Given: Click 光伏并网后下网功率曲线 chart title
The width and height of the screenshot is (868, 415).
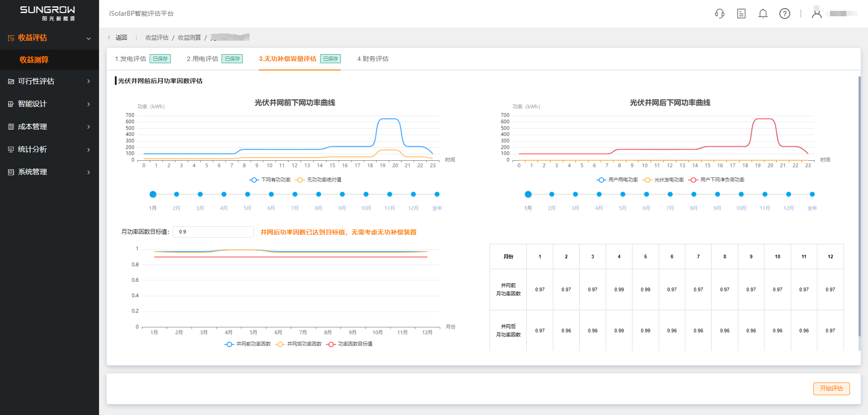Looking at the screenshot, I should point(670,103).
